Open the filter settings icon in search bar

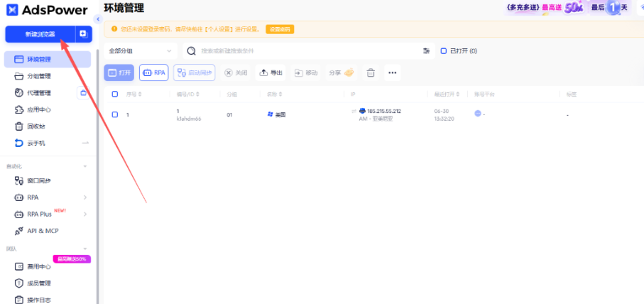pos(426,51)
